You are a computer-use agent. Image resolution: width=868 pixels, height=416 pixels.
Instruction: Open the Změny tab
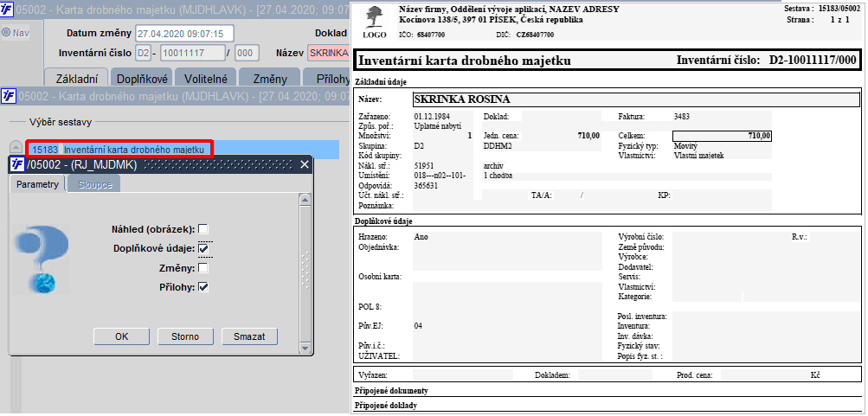[x=270, y=79]
